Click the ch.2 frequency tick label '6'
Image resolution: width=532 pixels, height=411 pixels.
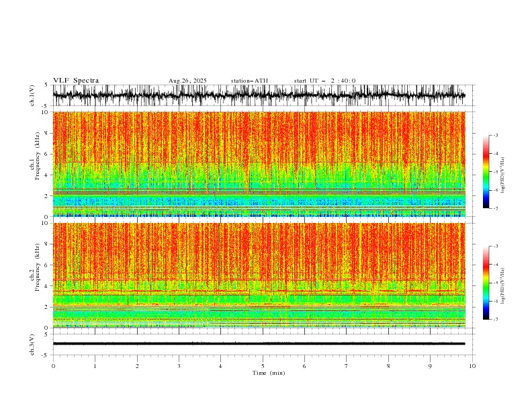pyautogui.click(x=47, y=265)
